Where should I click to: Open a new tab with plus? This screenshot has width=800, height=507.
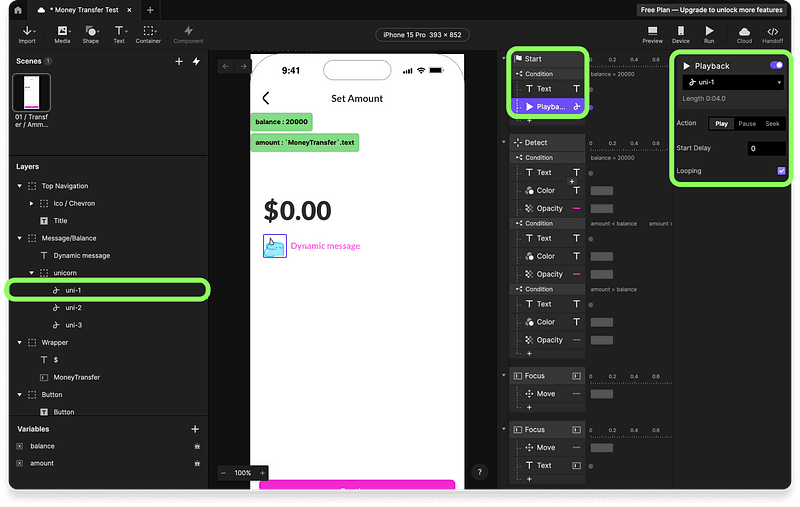pos(150,10)
